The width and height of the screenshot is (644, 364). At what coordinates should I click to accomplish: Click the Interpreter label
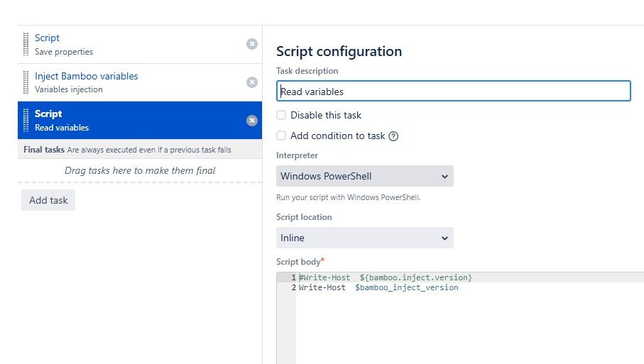click(297, 155)
